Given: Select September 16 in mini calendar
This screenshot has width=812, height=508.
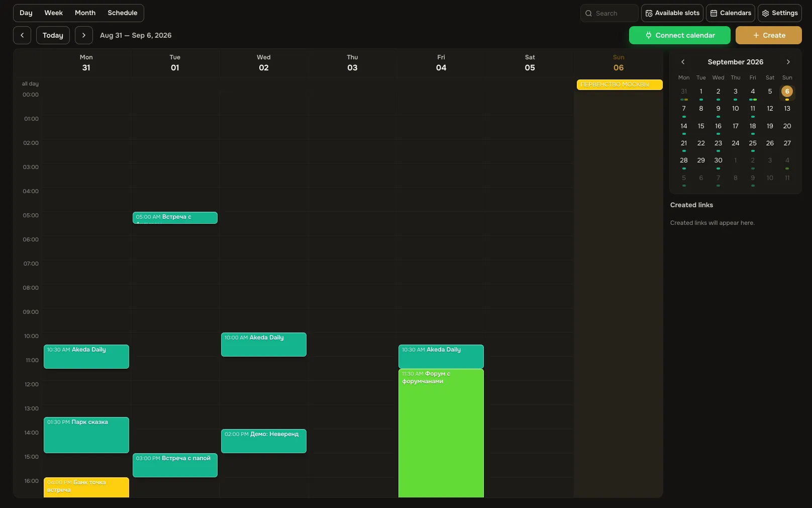Looking at the screenshot, I should [x=718, y=126].
